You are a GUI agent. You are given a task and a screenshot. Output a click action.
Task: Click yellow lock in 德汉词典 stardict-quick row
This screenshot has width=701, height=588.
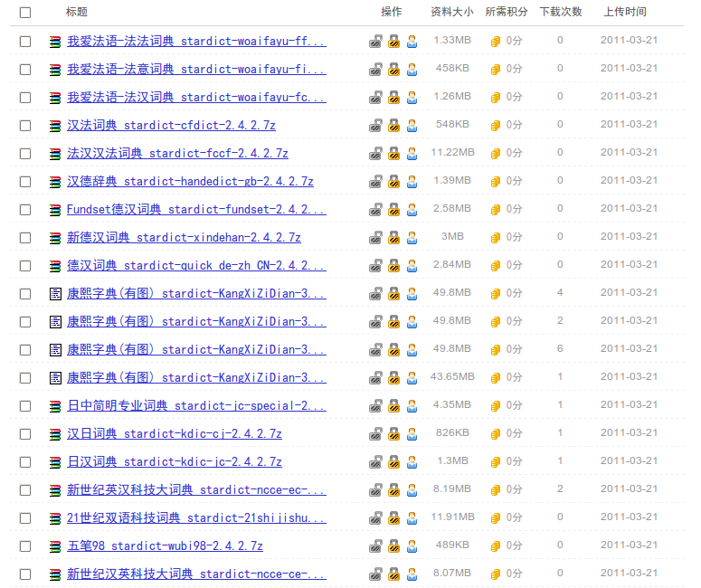(x=393, y=266)
